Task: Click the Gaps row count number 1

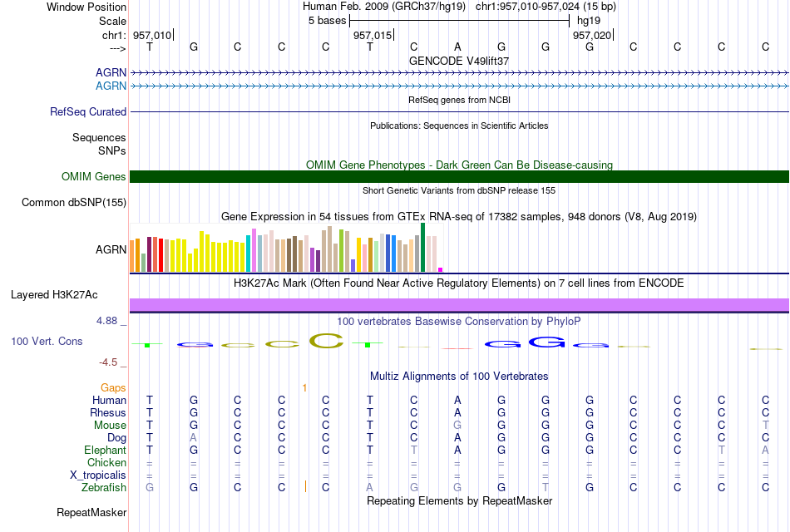Action: pos(304,388)
